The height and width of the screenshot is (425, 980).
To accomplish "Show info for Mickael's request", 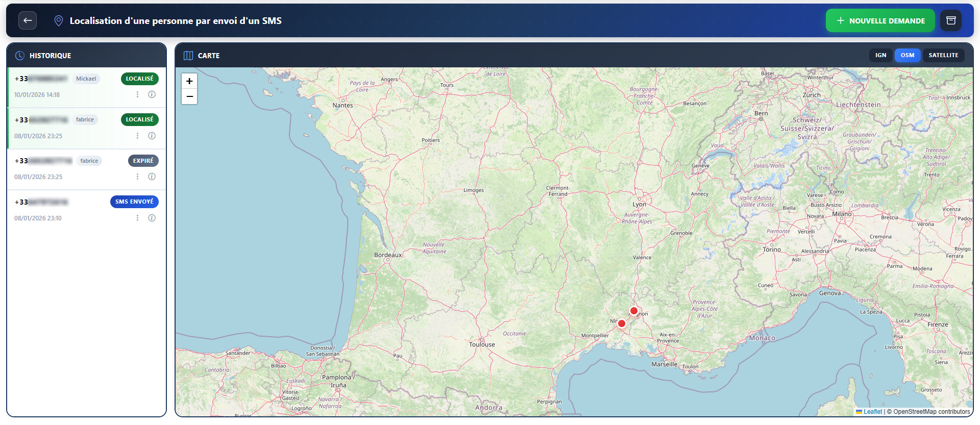I will coord(152,94).
